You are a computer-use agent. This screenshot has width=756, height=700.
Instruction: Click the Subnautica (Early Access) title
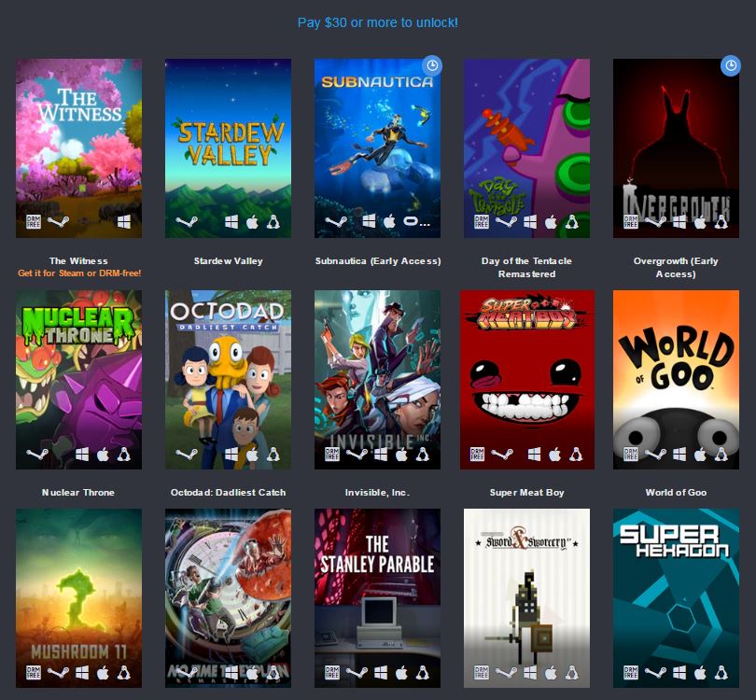click(378, 260)
